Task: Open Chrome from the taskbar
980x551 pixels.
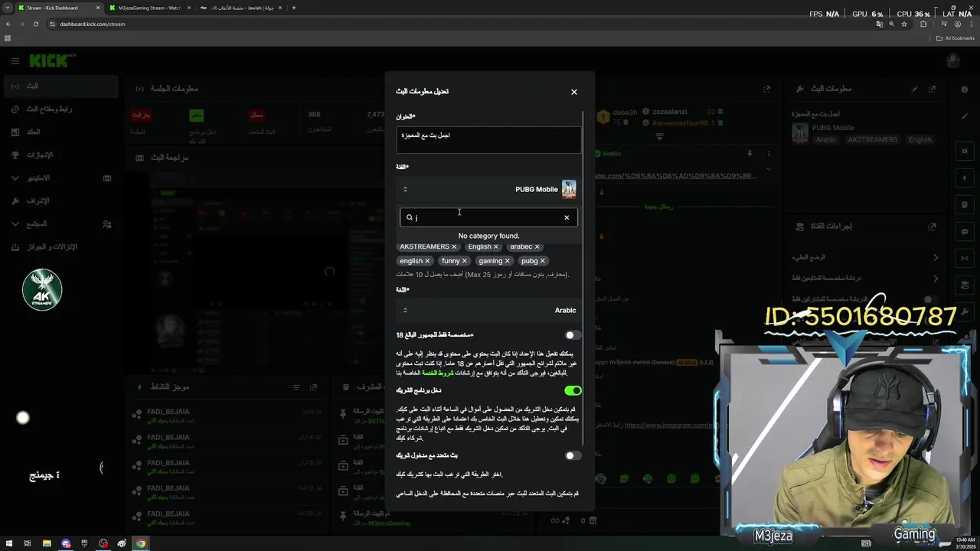Action: [141, 543]
